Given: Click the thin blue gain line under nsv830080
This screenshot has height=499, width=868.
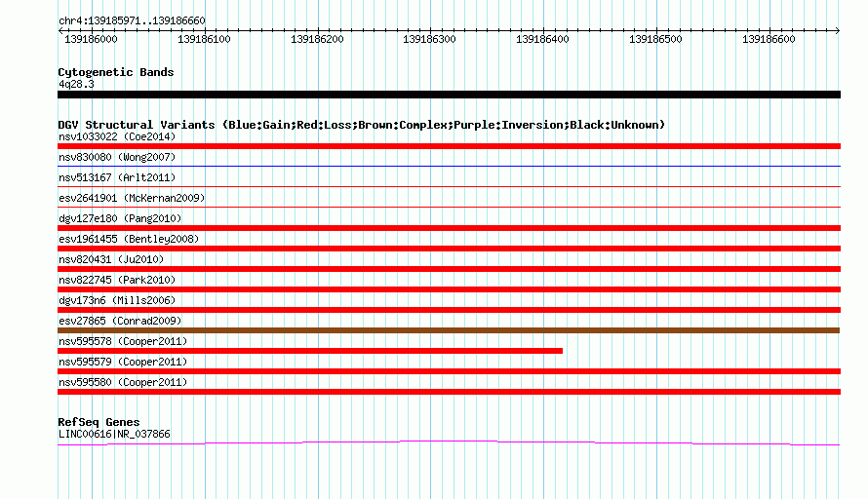Looking at the screenshot, I should [449, 166].
